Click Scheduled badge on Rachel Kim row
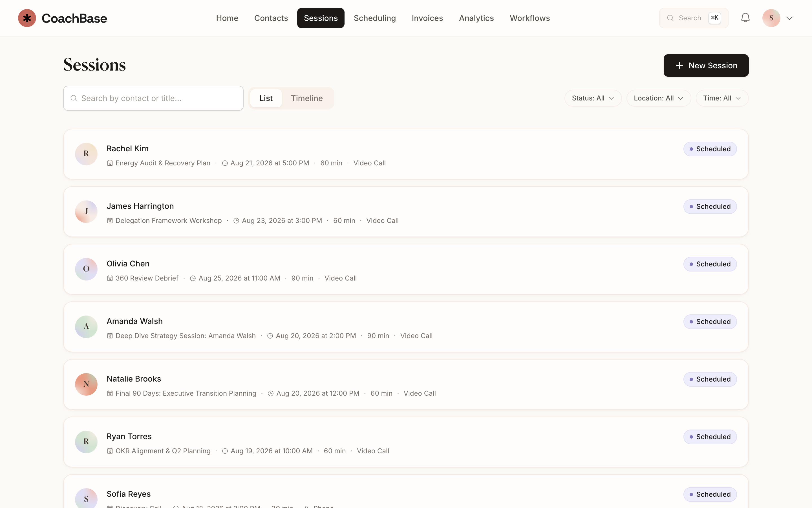Viewport: 812px width, 508px height. pos(710,149)
